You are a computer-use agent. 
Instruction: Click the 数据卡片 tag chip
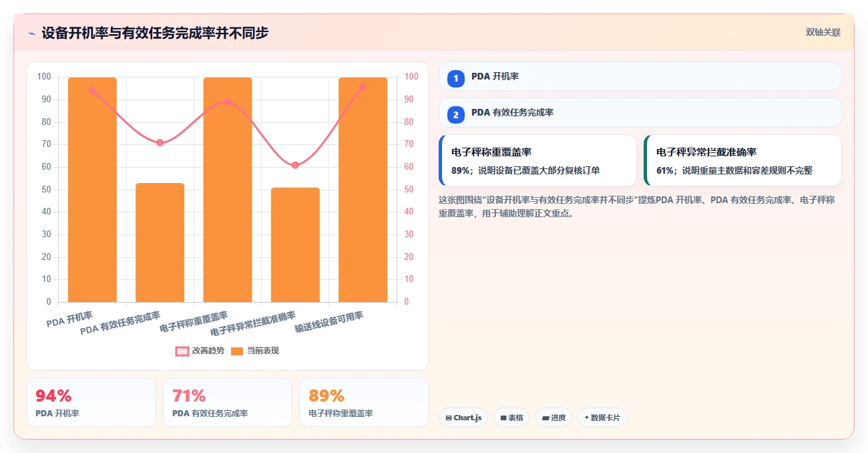[x=602, y=418]
